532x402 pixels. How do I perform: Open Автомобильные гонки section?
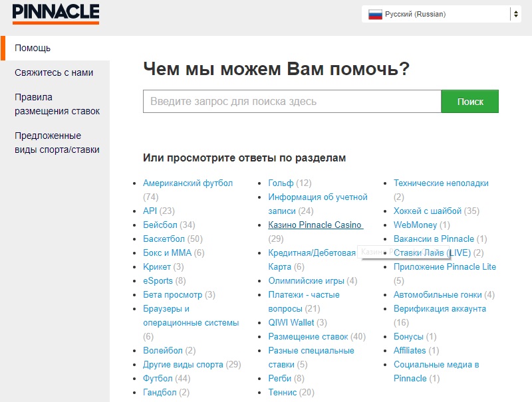pos(438,294)
